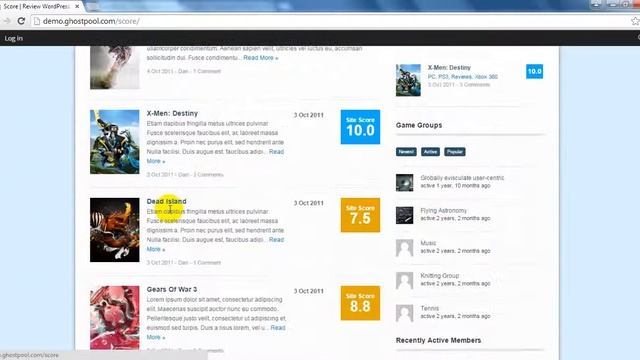Click the Tennis group default avatar

tap(404, 313)
